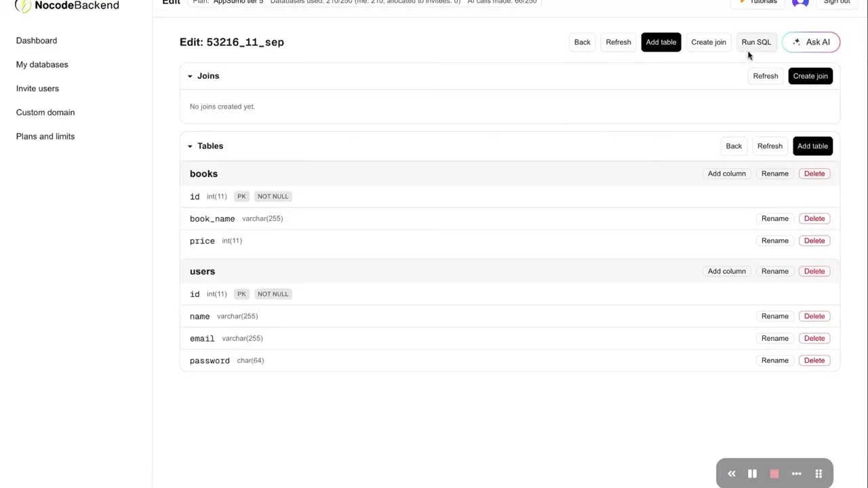Viewport: 868px width, 488px height.
Task: Add column to books table
Action: (726, 174)
